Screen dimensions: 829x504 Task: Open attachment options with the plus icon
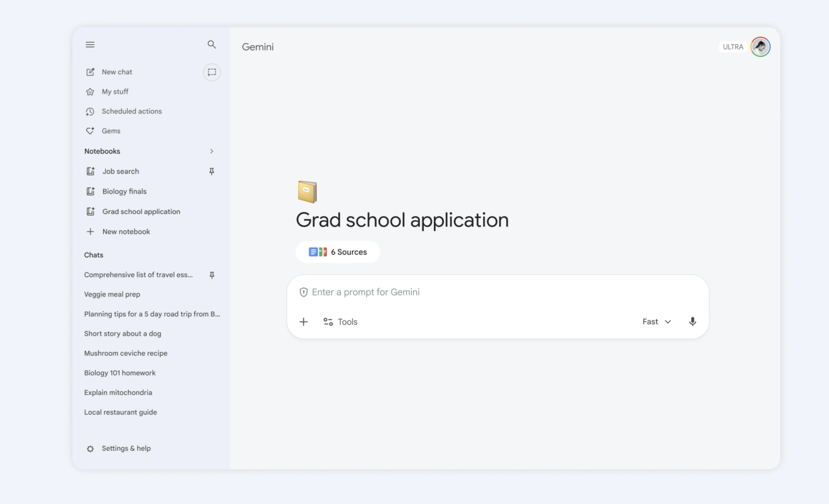tap(303, 322)
